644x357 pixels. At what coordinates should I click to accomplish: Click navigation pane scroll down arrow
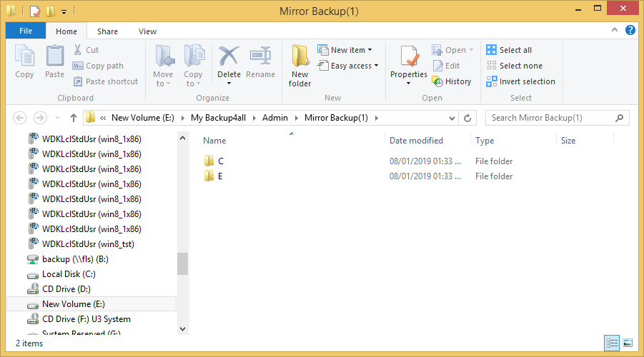(183, 328)
